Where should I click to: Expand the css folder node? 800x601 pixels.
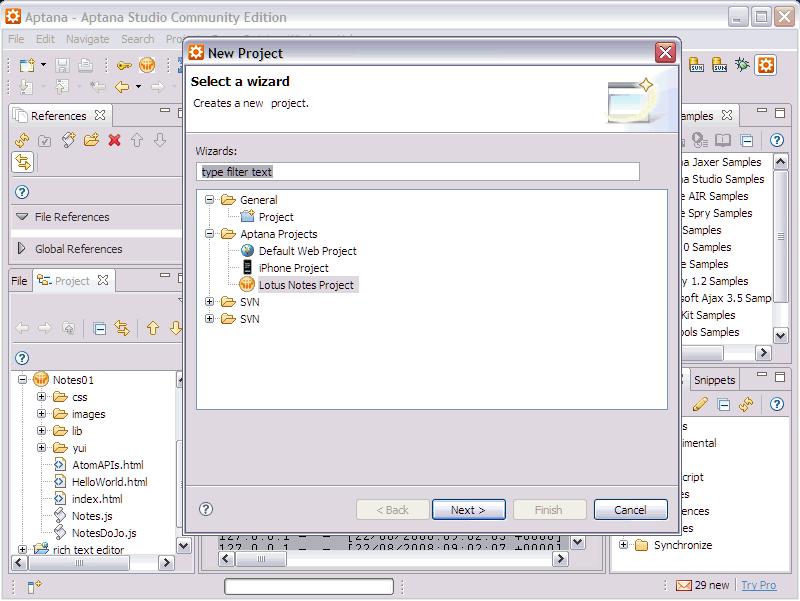click(41, 396)
